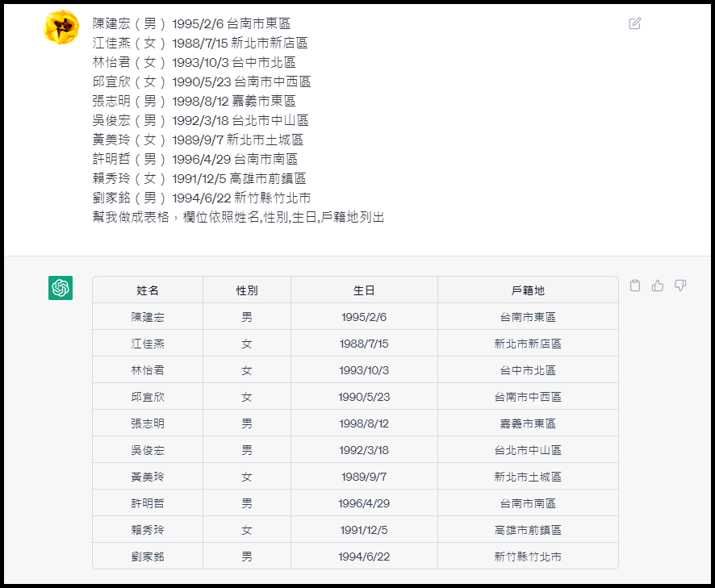Viewport: 715px width, 588px height.
Task: Click table cell 新北市新店區
Action: [528, 344]
